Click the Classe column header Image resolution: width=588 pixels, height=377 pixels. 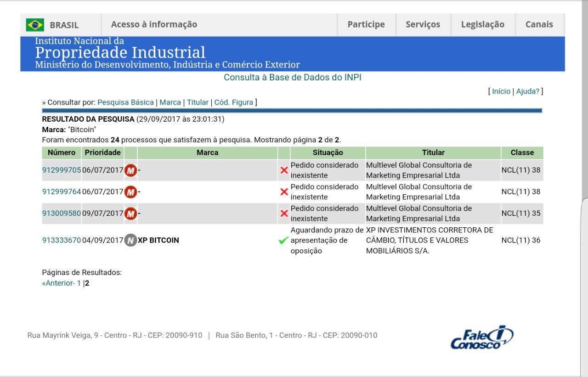pyautogui.click(x=522, y=153)
